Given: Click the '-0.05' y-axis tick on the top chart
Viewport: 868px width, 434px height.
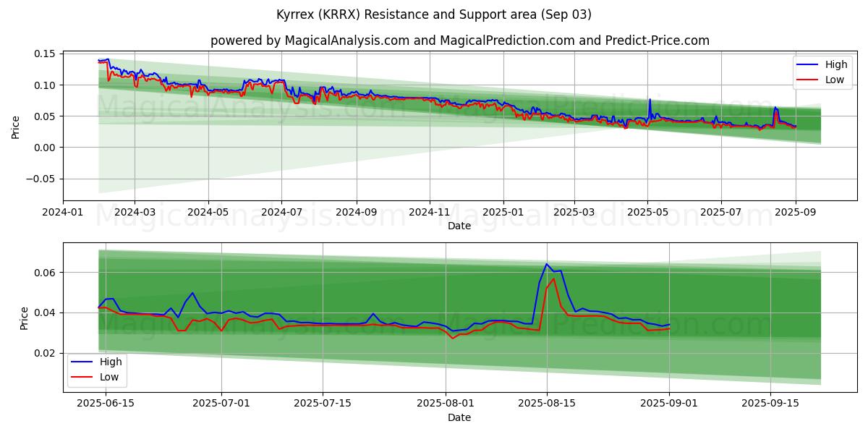Looking at the screenshot, I should (42, 179).
